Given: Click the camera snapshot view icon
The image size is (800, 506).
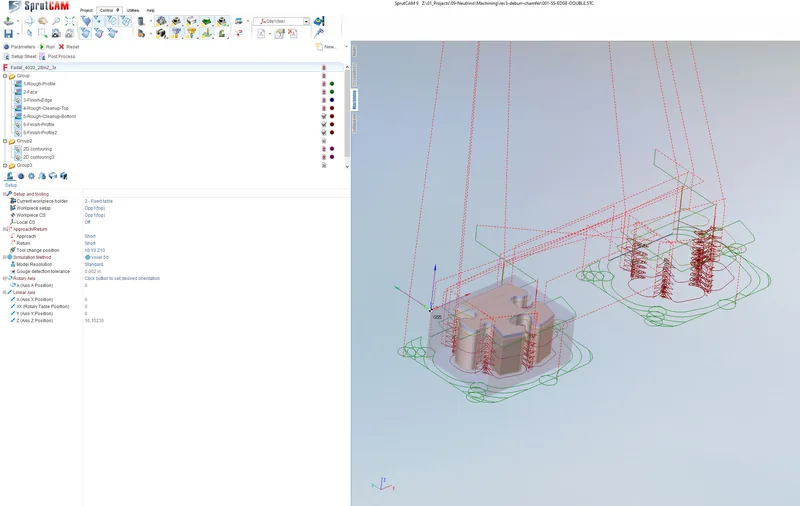Looking at the screenshot, I should (56, 33).
